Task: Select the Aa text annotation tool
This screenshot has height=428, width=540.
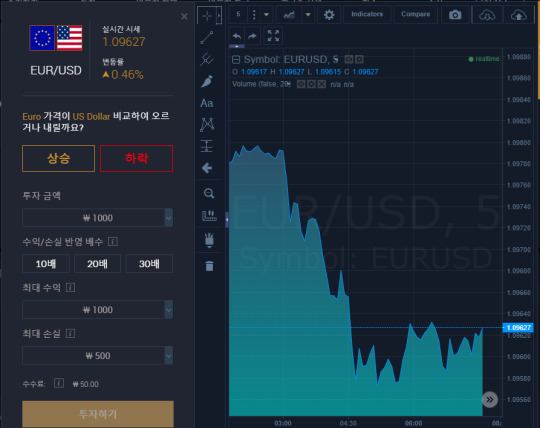Action: tap(207, 103)
